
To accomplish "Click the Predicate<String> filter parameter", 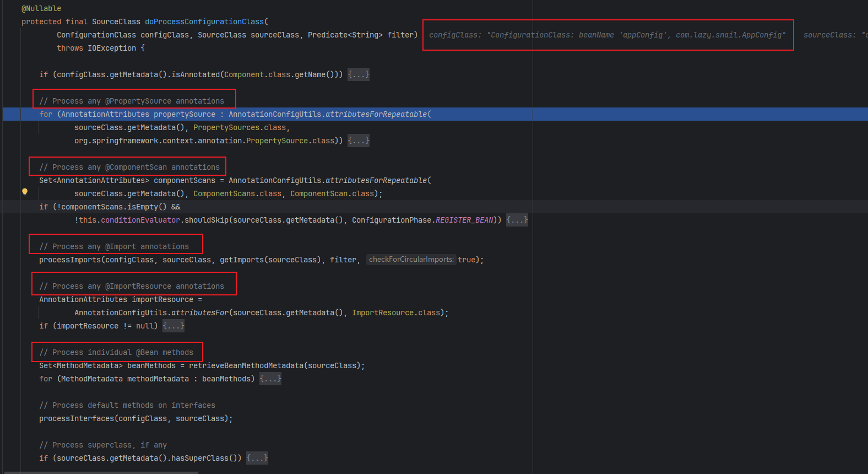I will tap(361, 35).
